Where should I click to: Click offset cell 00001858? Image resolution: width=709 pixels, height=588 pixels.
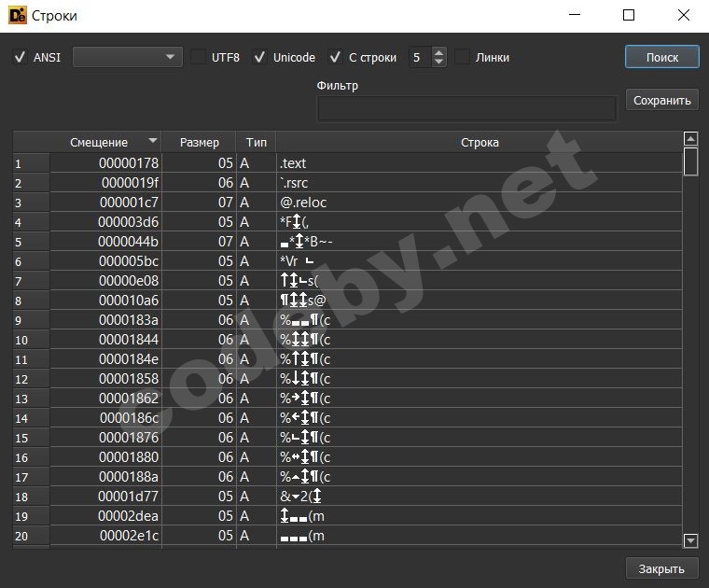pyautogui.click(x=105, y=379)
